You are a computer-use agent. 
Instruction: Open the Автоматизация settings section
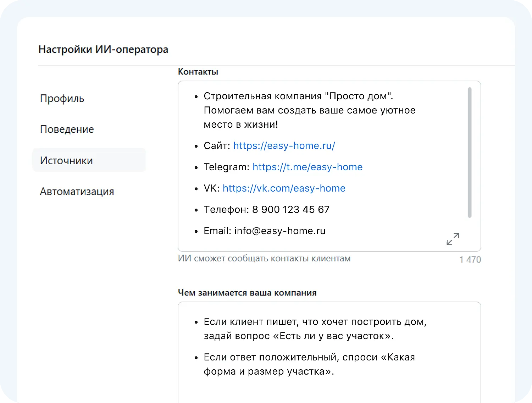(77, 192)
